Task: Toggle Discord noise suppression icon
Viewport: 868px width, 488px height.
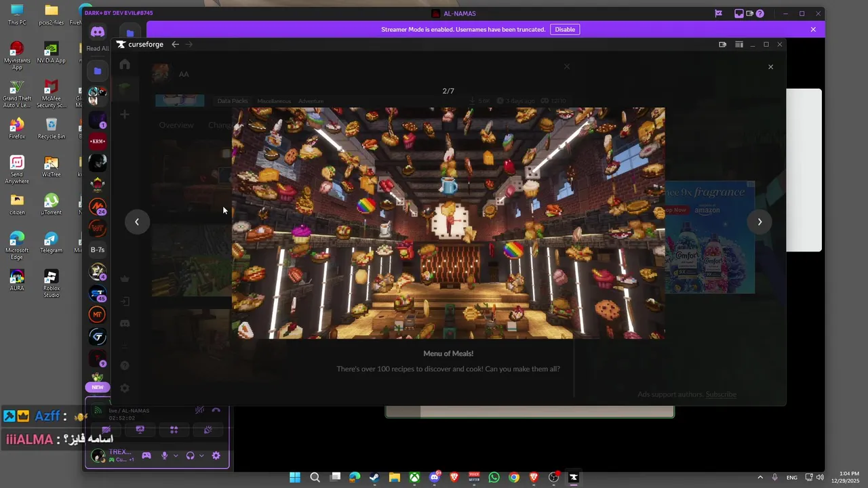Action: tap(199, 411)
